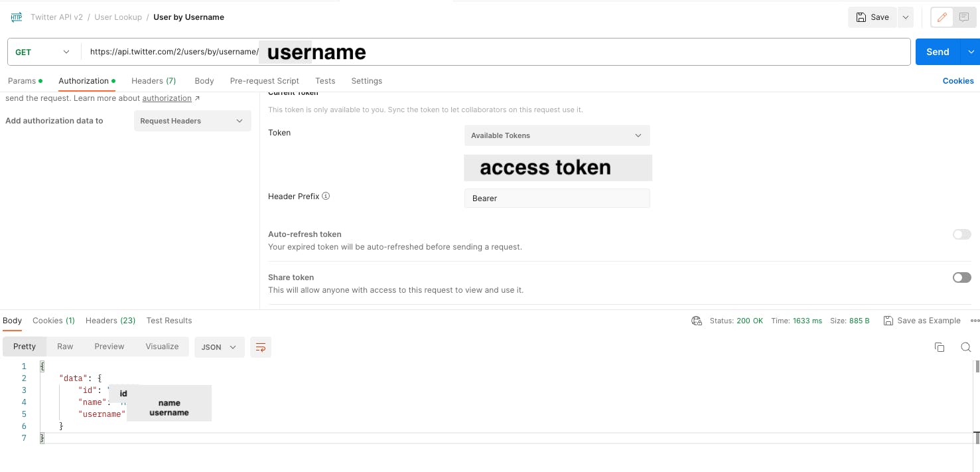This screenshot has height=472, width=980.
Task: Select the Authorization tab
Action: pos(87,81)
